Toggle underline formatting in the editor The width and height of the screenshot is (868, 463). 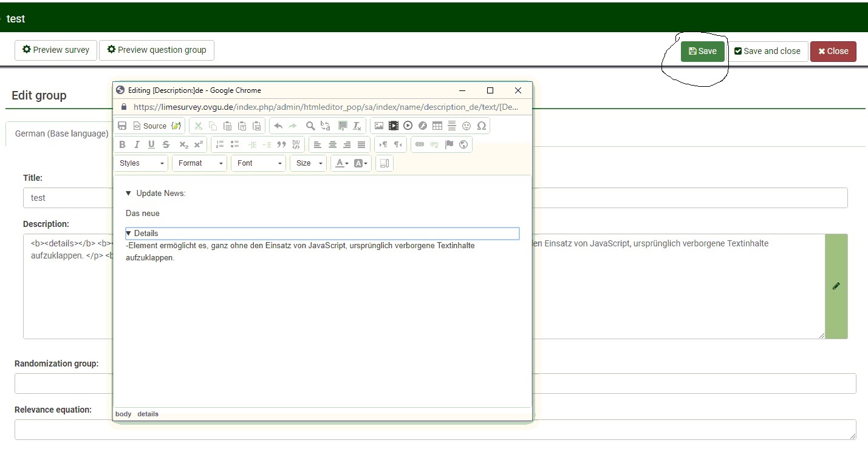pyautogui.click(x=151, y=144)
